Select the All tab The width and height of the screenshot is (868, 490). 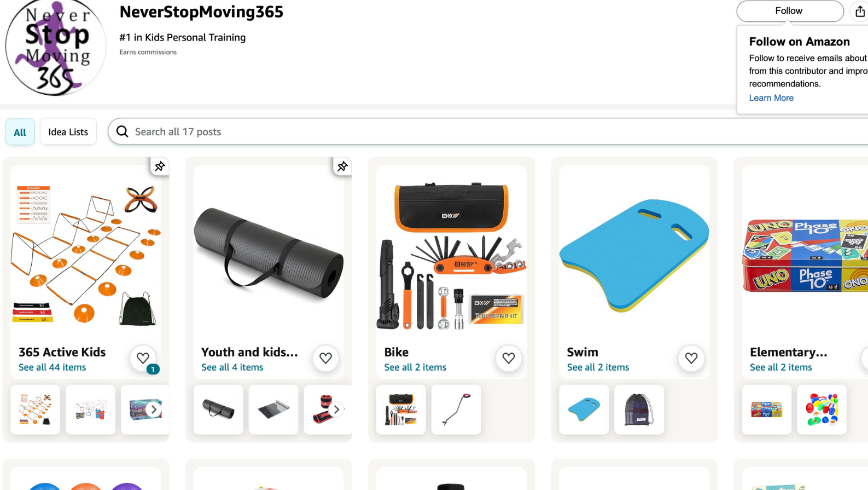[20, 132]
